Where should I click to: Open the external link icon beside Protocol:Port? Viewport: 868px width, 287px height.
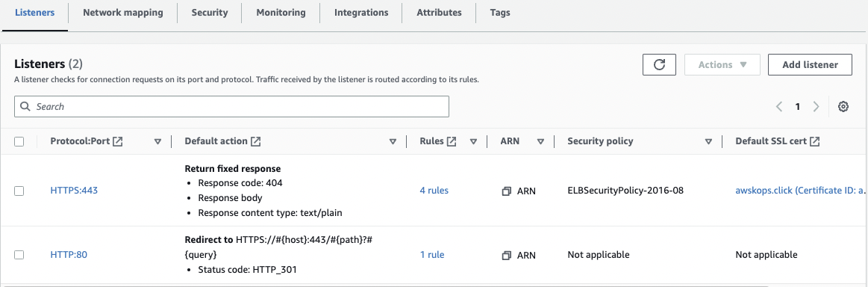(117, 141)
